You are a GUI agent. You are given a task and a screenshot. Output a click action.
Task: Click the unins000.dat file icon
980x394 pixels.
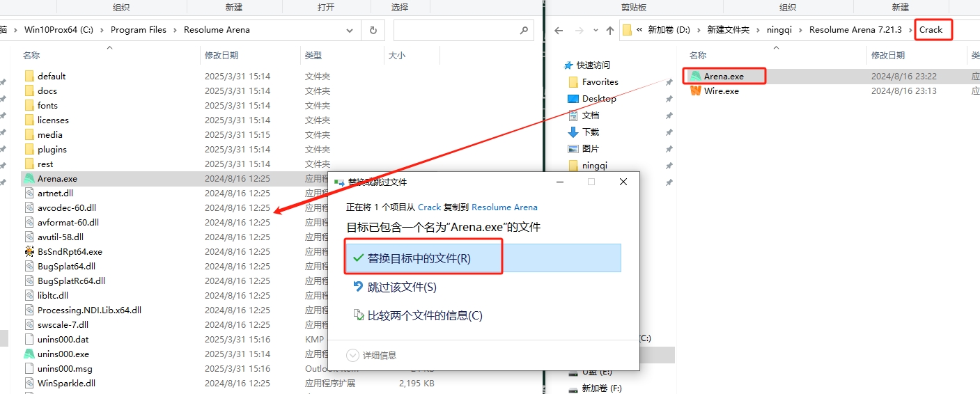29,339
